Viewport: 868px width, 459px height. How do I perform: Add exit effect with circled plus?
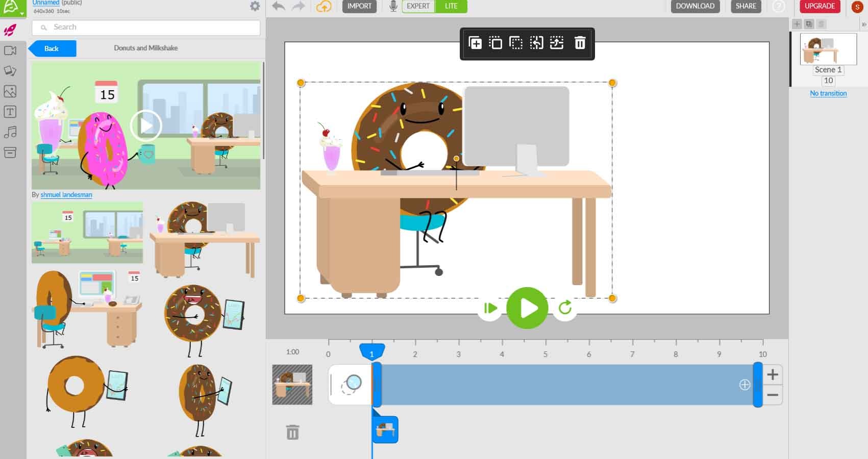[745, 385]
